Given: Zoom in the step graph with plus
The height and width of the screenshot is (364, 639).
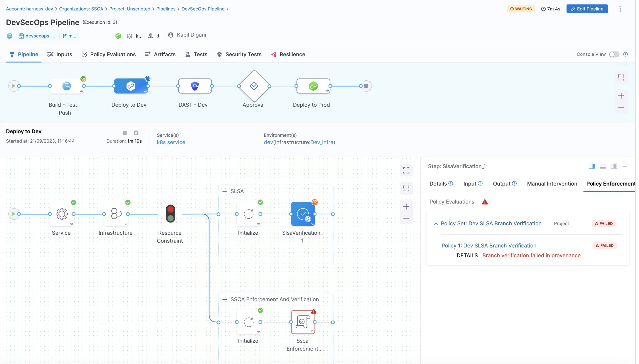Looking at the screenshot, I should click(406, 207).
